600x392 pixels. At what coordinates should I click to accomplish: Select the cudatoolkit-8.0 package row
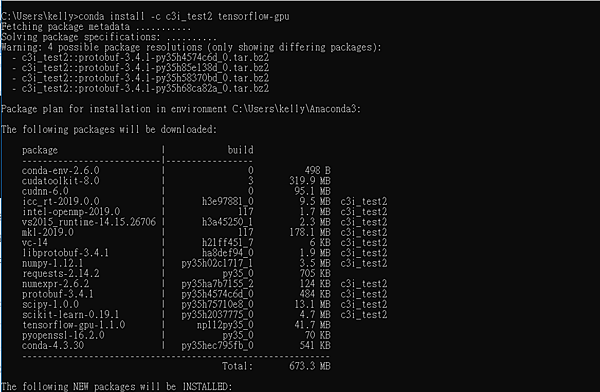pyautogui.click(x=176, y=181)
